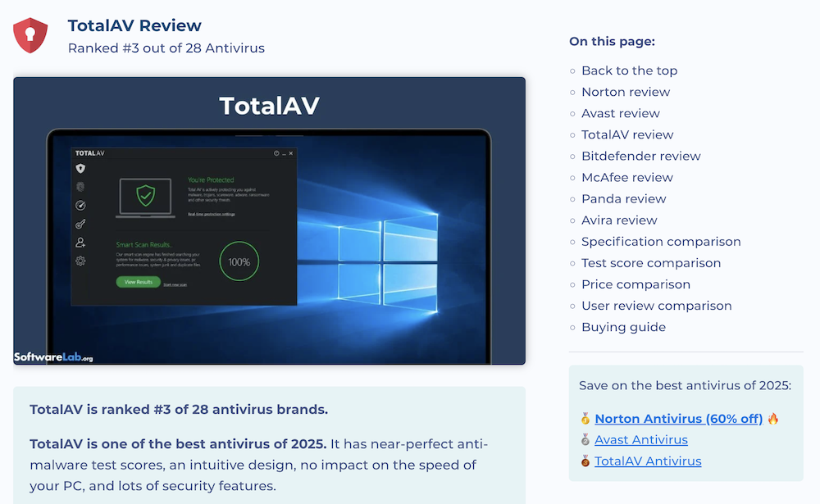Click the gold medal beside Norton Antivirus
820x504 pixels.
tap(585, 419)
